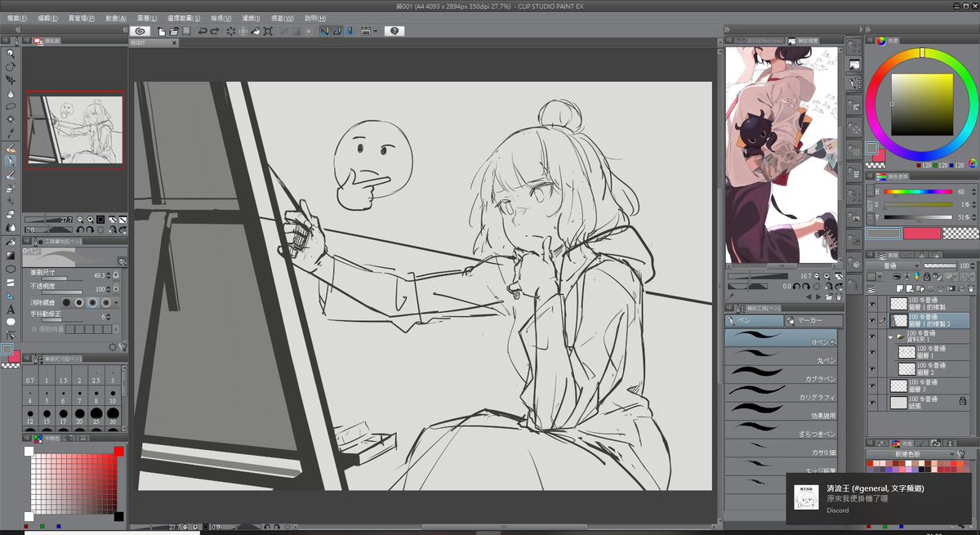Select the Zoom (magnifier) tool
Image resolution: width=980 pixels, height=535 pixels.
[x=11, y=53]
